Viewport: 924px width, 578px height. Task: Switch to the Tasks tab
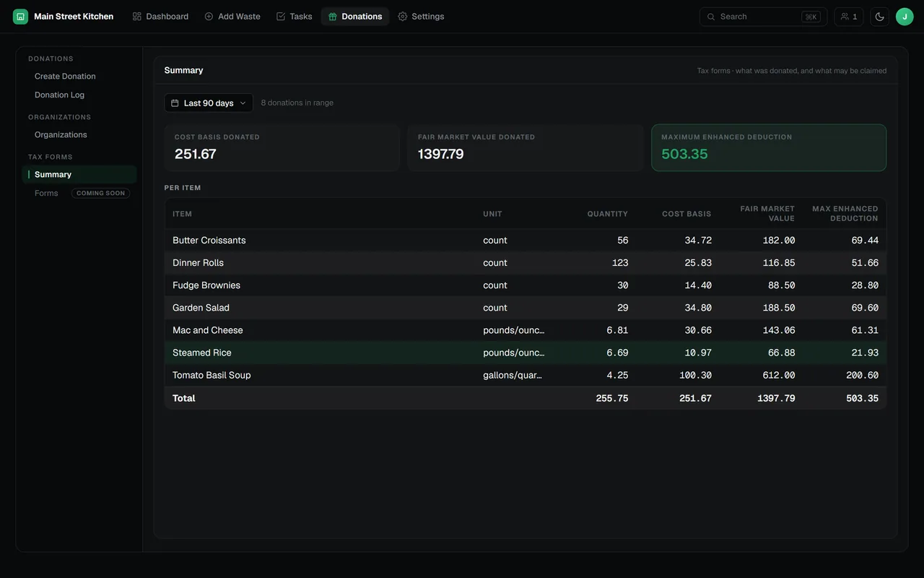pyautogui.click(x=294, y=17)
